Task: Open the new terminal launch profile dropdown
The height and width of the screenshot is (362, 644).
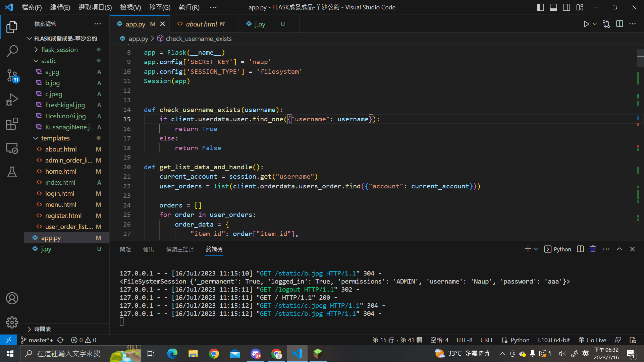Action: (x=536, y=249)
